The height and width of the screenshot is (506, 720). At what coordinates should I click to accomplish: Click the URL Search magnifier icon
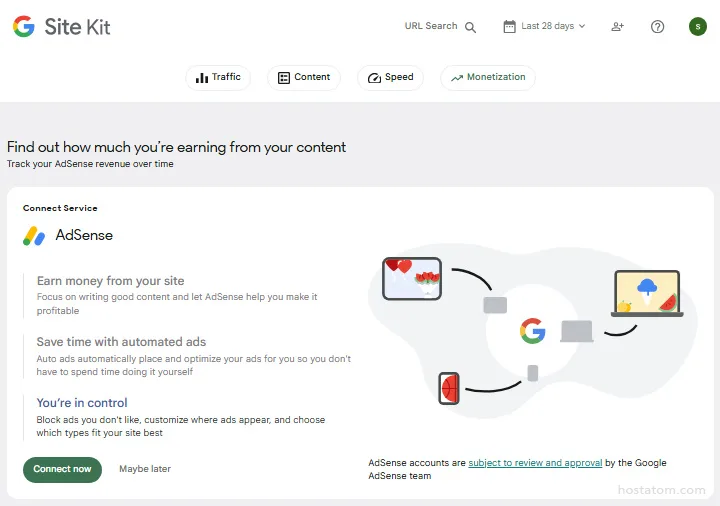[470, 27]
